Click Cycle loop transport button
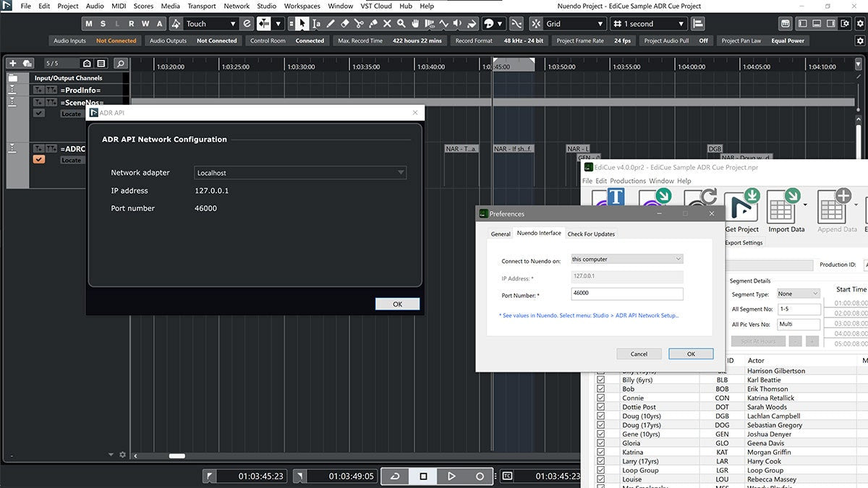868x488 pixels. click(x=395, y=476)
